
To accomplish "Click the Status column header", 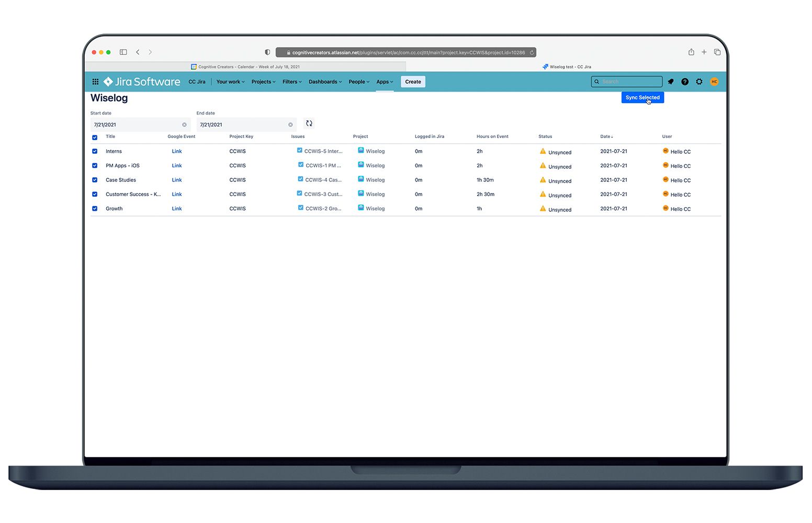I will pos(545,137).
